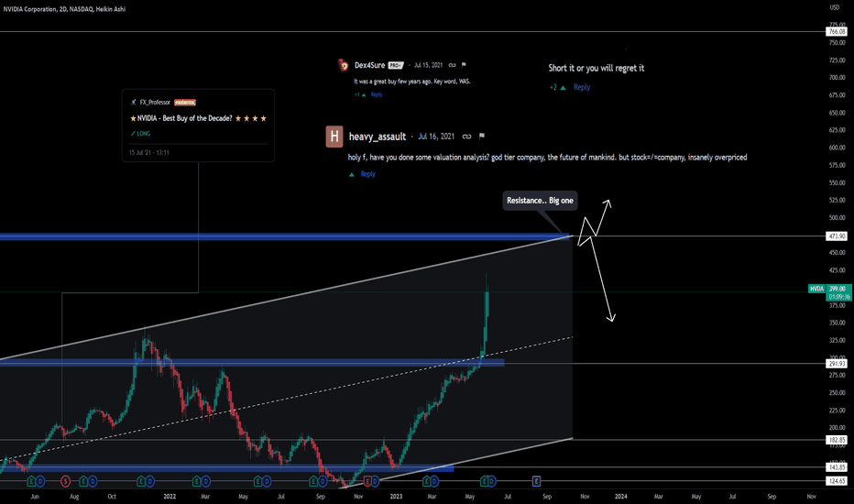The image size is (854, 504).
Task: Click the "Jul 16, 2021" comment date
Action: 436,137
